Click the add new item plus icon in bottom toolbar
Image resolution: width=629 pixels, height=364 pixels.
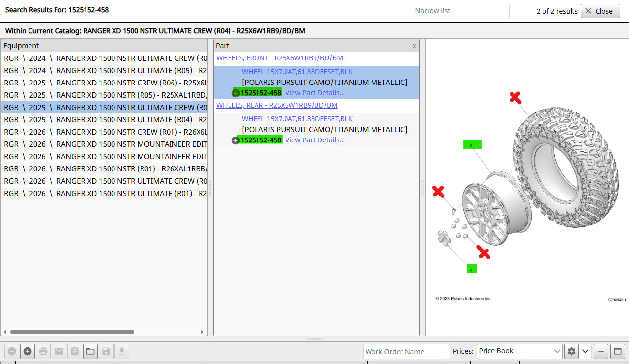pyautogui.click(x=28, y=351)
